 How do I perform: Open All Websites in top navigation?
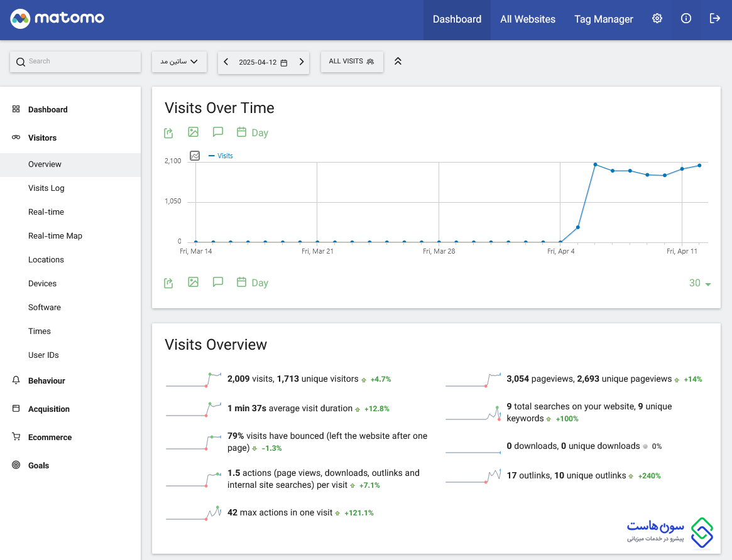coord(528,19)
